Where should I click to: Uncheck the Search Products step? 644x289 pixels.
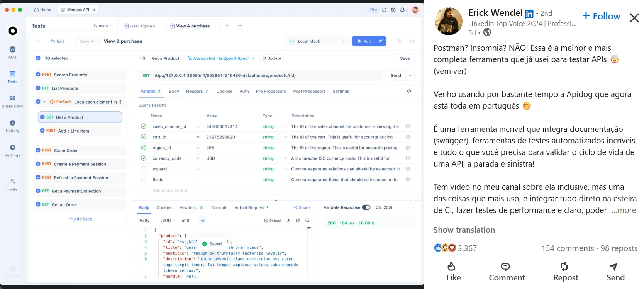pyautogui.click(x=38, y=75)
